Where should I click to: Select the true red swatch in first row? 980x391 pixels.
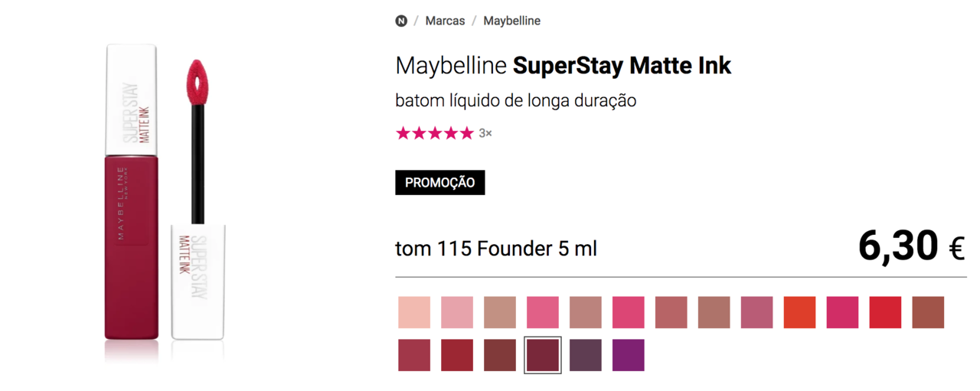coord(885,312)
